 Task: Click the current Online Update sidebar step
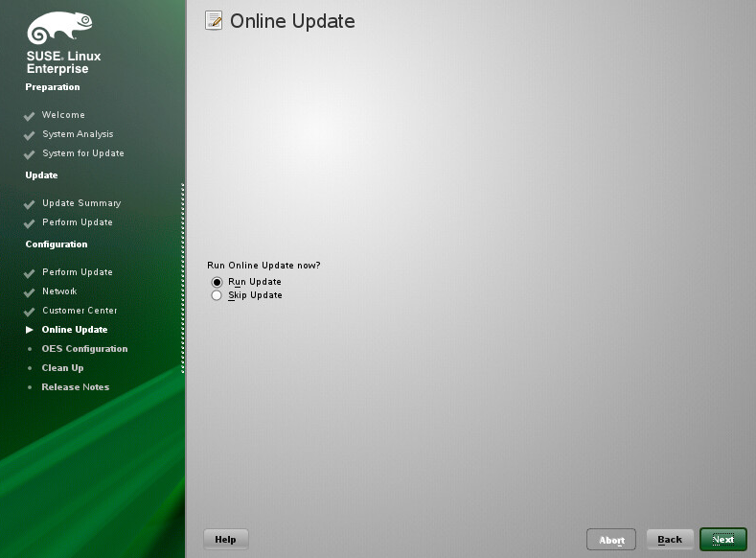[x=74, y=330]
